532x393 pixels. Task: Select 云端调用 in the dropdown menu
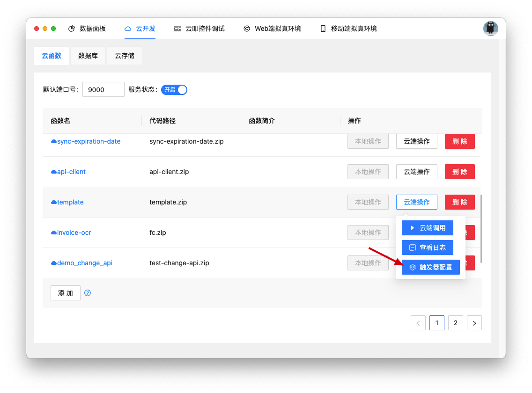(x=427, y=228)
